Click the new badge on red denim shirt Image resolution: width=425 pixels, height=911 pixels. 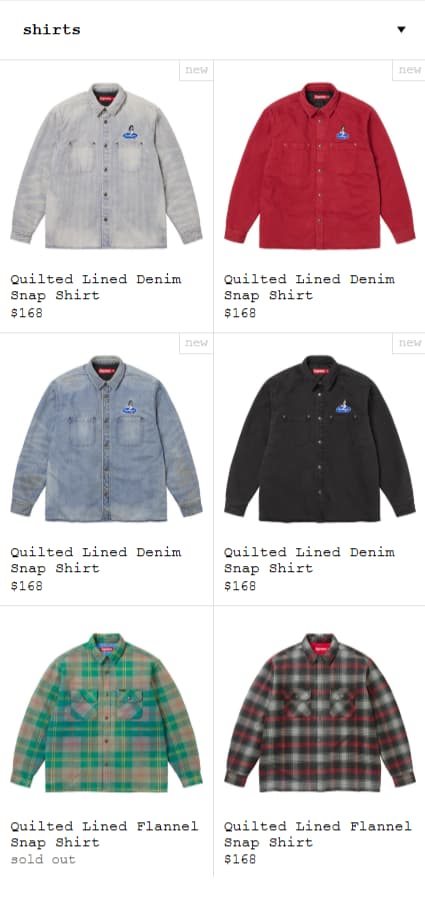409,70
